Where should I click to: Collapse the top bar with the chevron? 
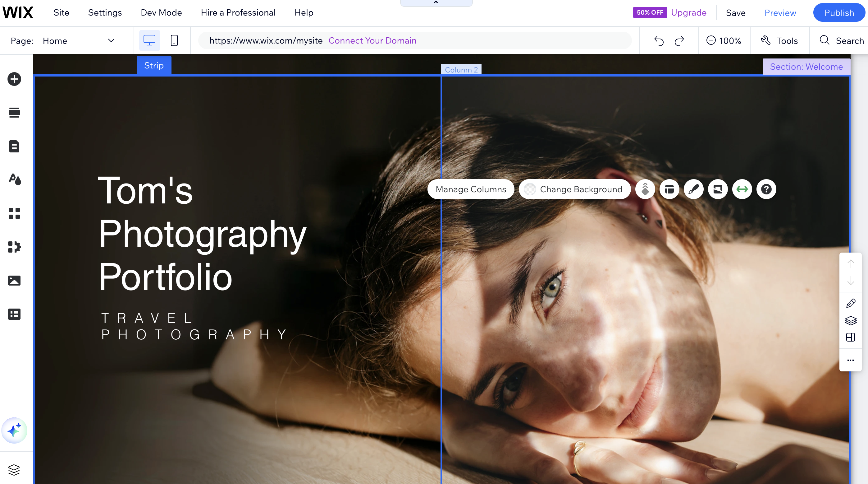pyautogui.click(x=436, y=2)
